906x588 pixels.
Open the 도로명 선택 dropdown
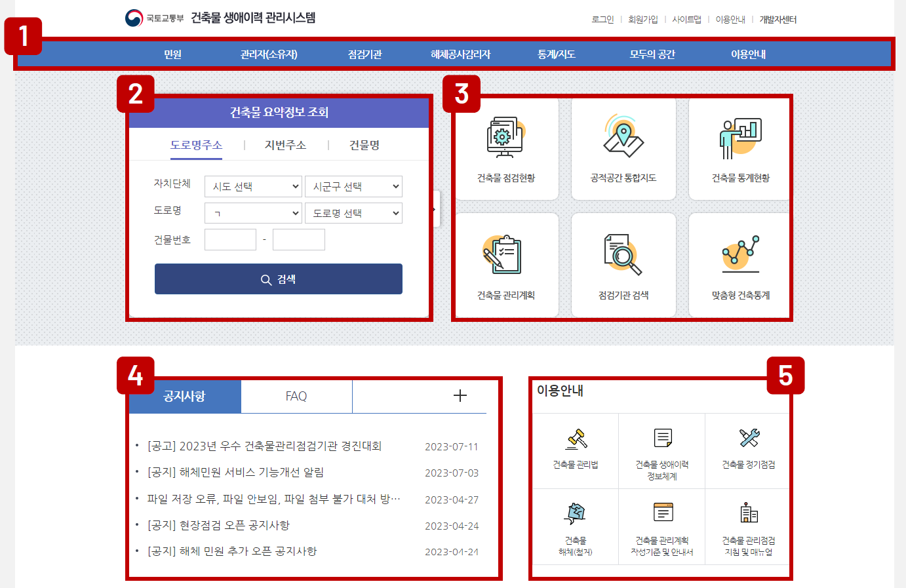pyautogui.click(x=353, y=212)
